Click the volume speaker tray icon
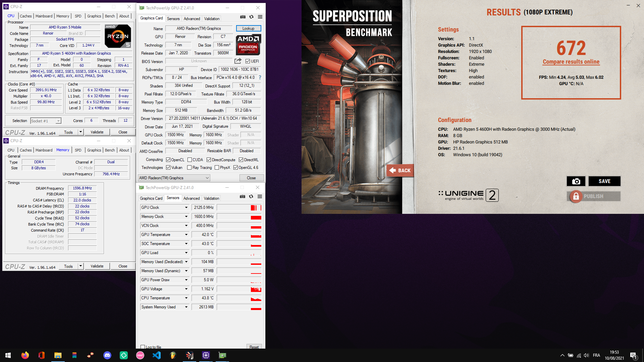The image size is (644, 362). (x=586, y=355)
